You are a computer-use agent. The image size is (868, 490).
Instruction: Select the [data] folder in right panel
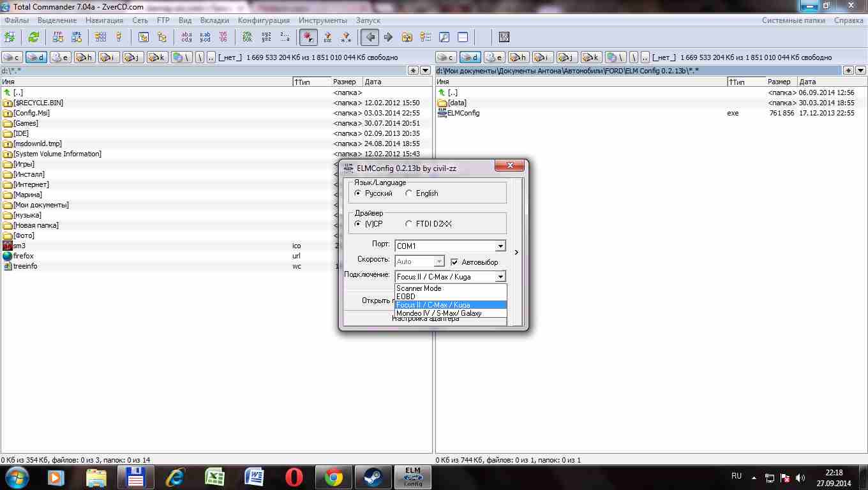[x=457, y=103]
